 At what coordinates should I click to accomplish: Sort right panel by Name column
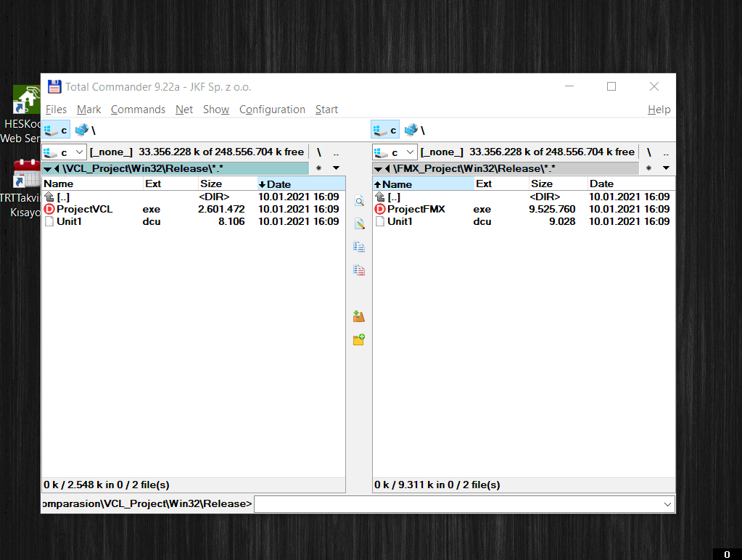point(424,184)
